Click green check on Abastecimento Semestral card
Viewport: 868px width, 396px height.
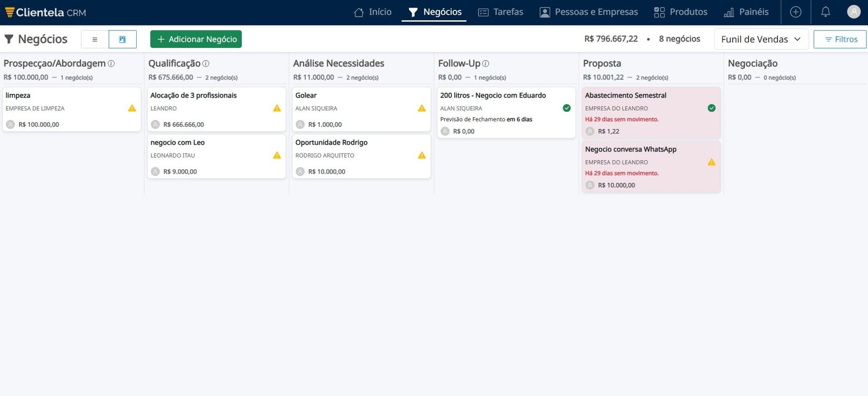(x=711, y=108)
